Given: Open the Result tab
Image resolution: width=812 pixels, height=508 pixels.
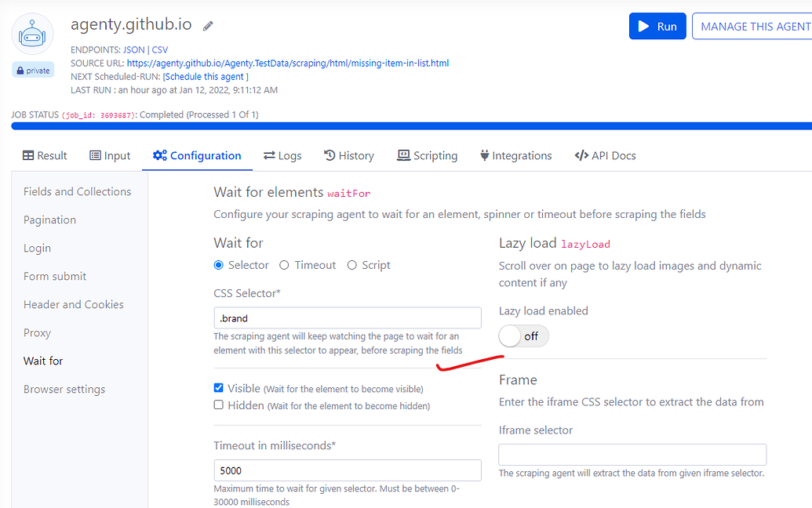Looking at the screenshot, I should (x=45, y=155).
